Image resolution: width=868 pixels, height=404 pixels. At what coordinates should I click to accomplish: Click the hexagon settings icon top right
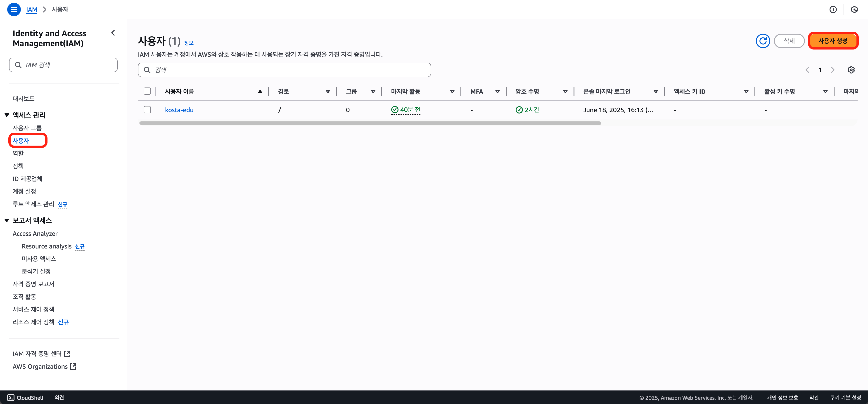pos(854,9)
